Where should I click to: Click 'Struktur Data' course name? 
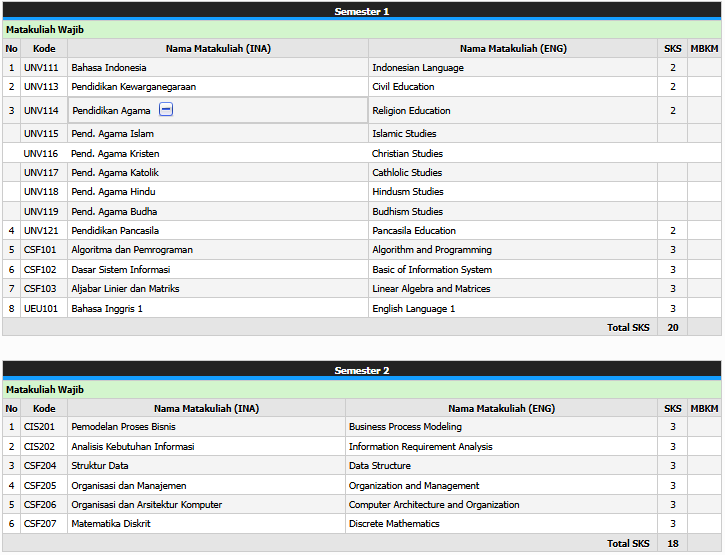tap(100, 466)
